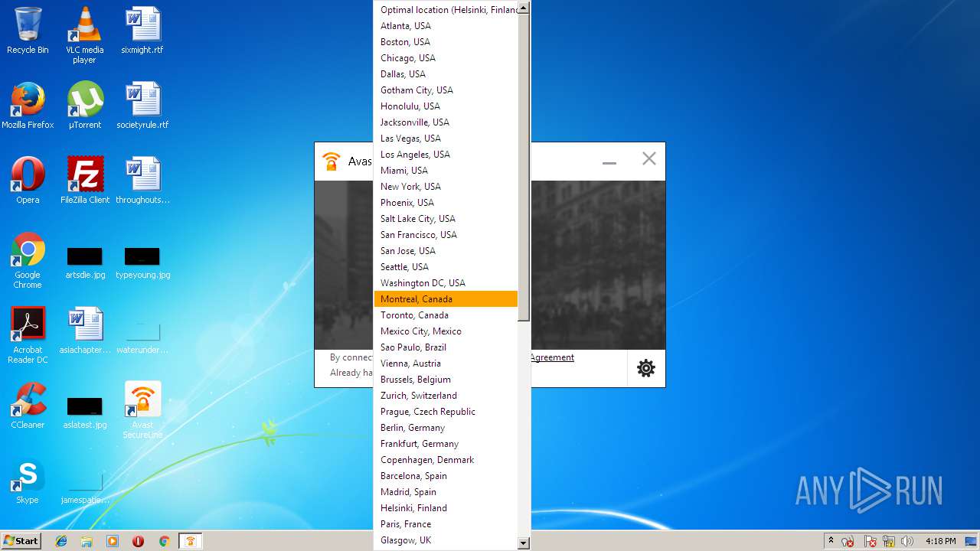This screenshot has height=551, width=980.
Task: Select Seattle, USA location
Action: [x=446, y=267]
